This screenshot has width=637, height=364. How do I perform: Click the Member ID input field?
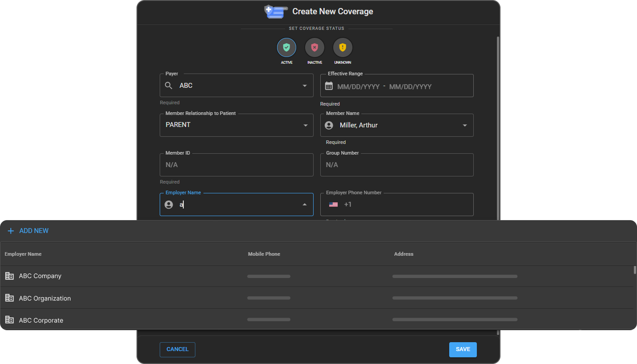(236, 165)
